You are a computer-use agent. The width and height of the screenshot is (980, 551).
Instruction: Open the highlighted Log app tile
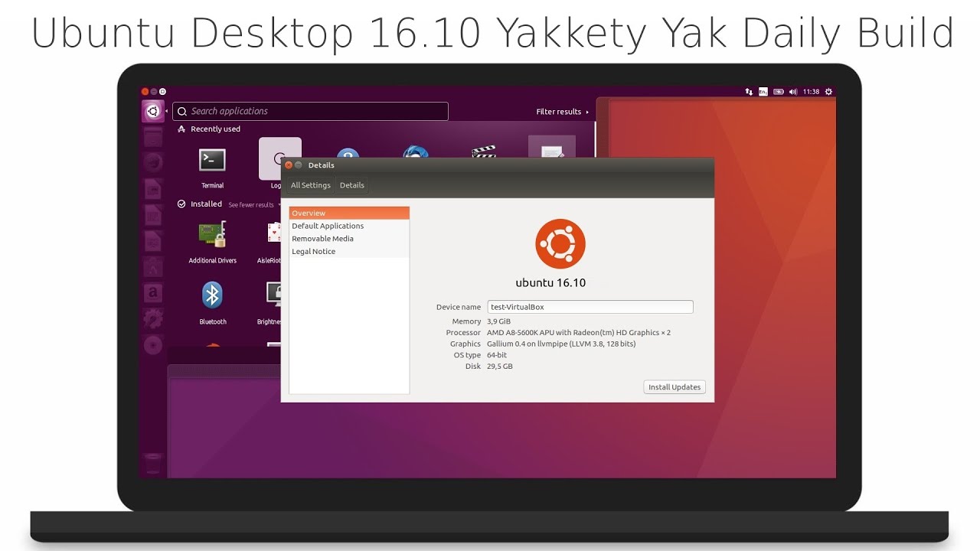coord(279,159)
